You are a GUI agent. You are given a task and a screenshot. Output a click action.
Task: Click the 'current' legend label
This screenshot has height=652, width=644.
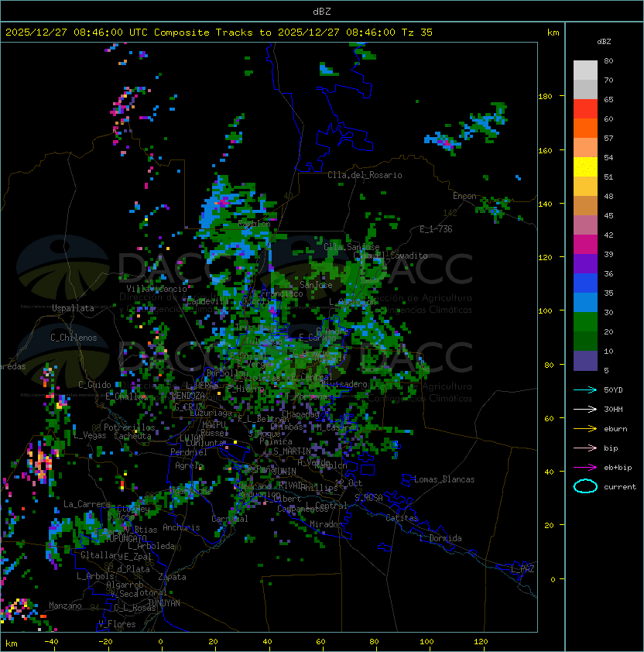pos(620,487)
